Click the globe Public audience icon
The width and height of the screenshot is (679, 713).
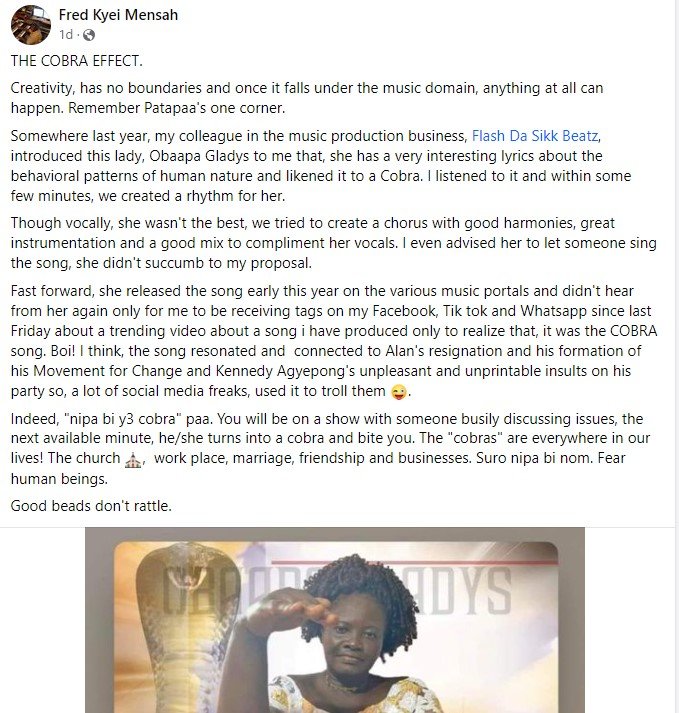(89, 35)
